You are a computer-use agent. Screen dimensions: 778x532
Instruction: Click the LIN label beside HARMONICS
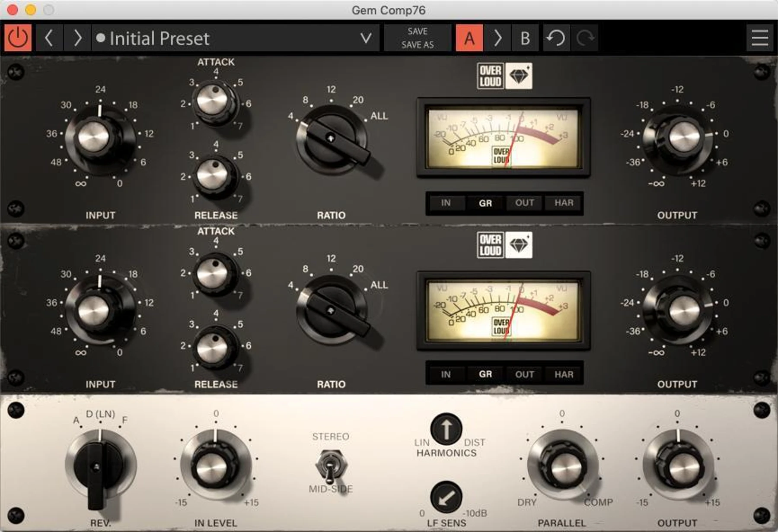[x=422, y=443]
